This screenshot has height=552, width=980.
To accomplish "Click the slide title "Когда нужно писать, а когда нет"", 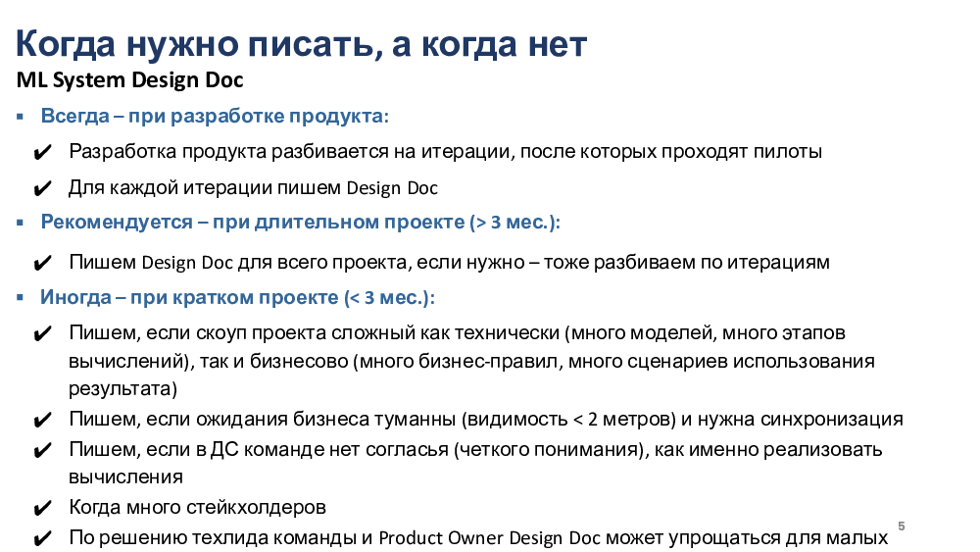I will [x=302, y=43].
